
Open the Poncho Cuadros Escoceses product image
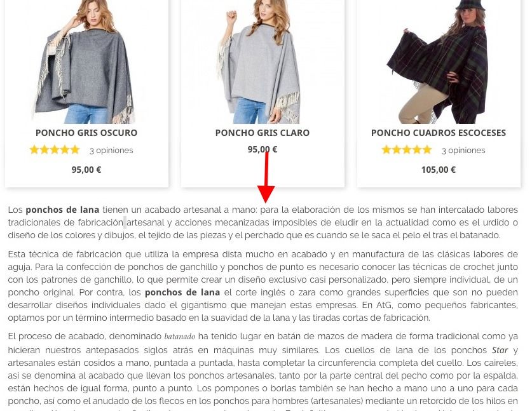439,62
